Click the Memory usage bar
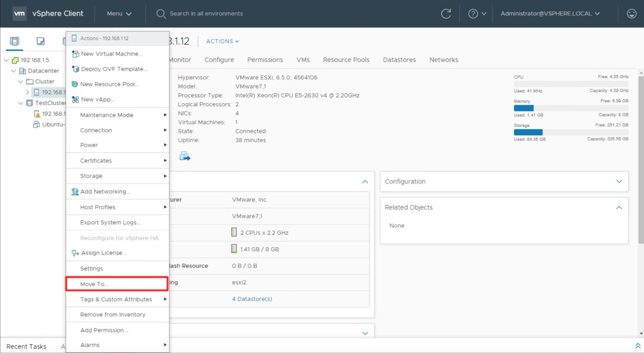The width and height of the screenshot is (644, 353). tap(571, 107)
